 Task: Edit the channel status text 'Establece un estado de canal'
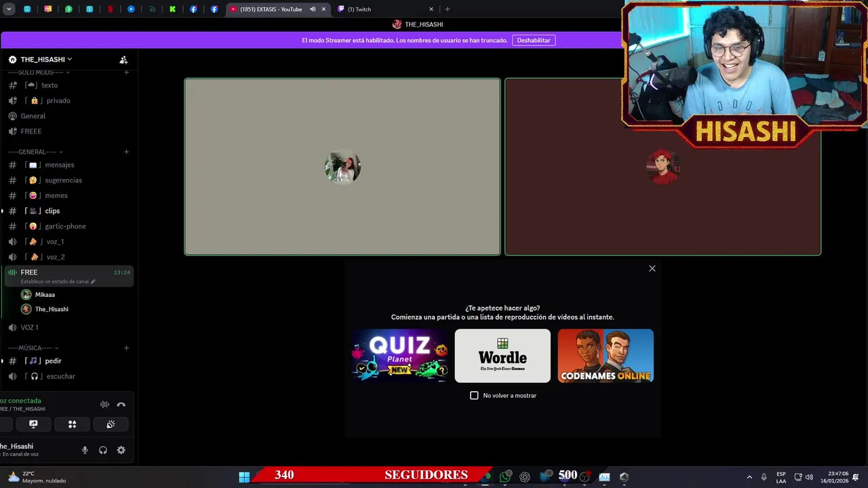58,281
